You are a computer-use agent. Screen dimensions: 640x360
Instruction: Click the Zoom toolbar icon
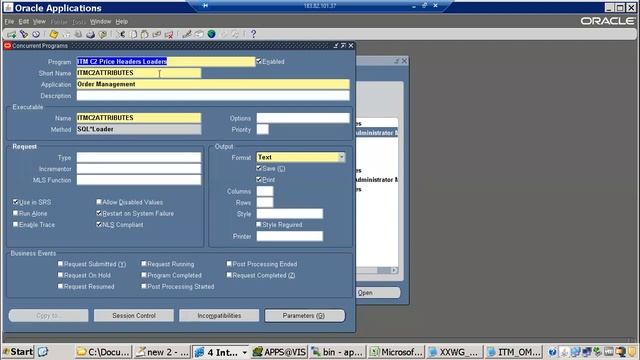pos(199,34)
